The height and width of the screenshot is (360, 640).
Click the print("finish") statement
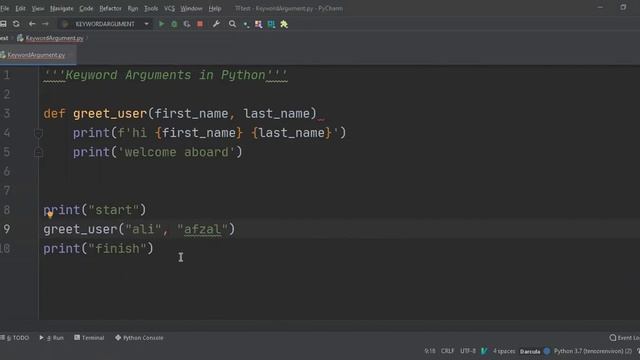coord(98,248)
